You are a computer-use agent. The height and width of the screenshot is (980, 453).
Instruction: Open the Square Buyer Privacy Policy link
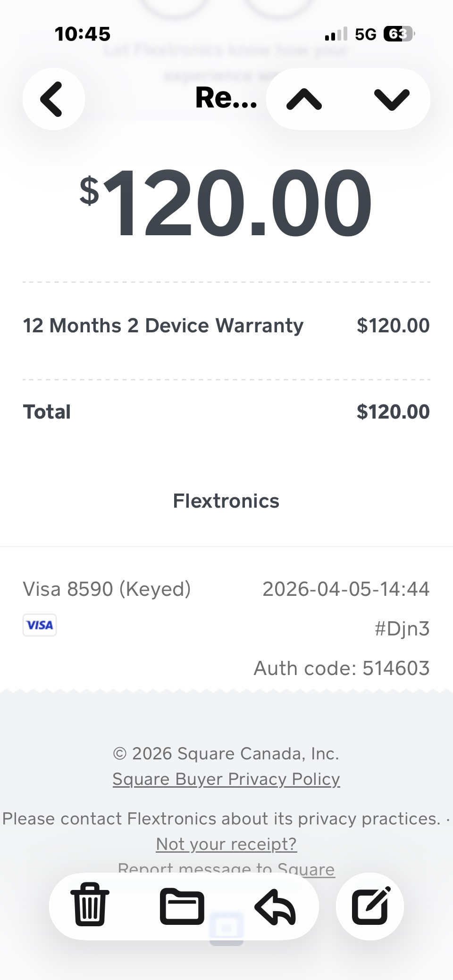pyautogui.click(x=226, y=779)
